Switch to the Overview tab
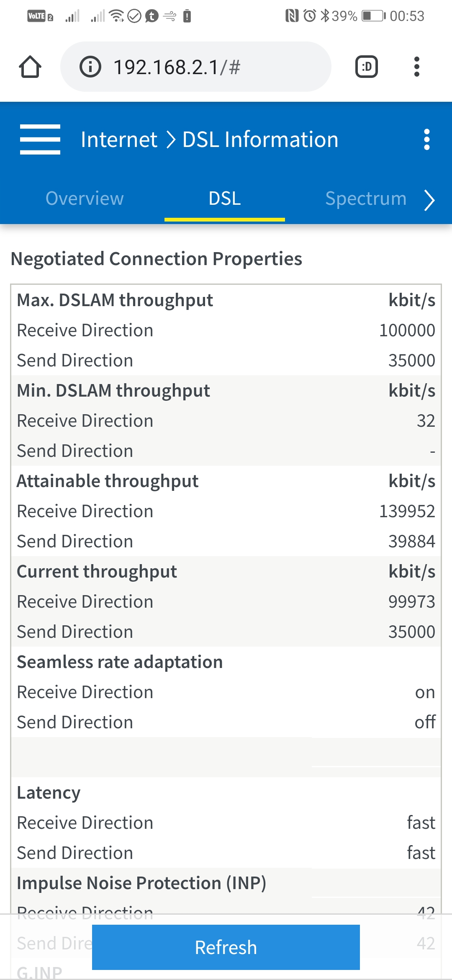 (85, 199)
